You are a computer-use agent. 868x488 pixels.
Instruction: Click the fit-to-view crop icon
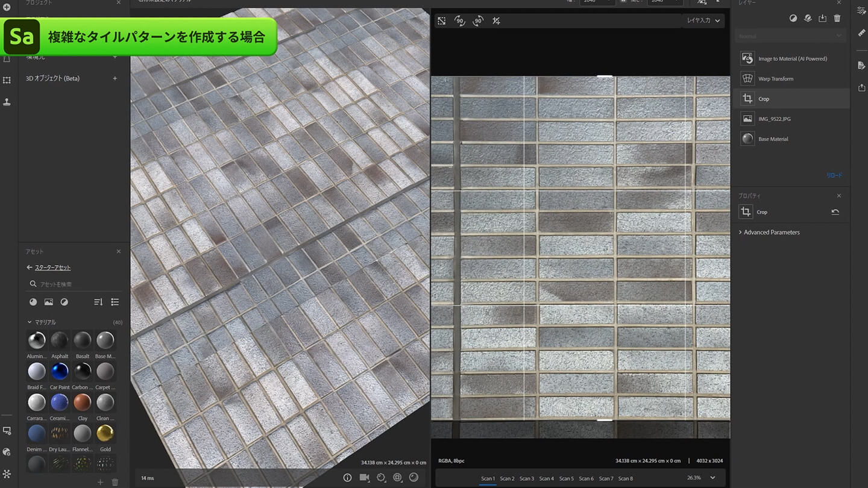tap(442, 20)
